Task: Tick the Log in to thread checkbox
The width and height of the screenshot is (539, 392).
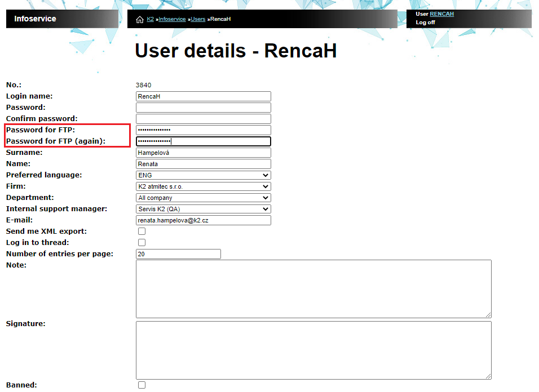Action: 142,243
